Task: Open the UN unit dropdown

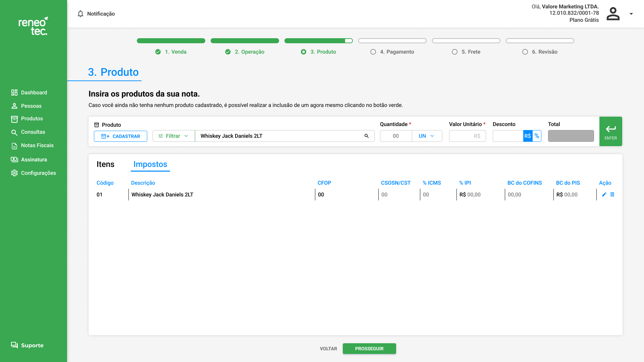Action: click(x=427, y=136)
